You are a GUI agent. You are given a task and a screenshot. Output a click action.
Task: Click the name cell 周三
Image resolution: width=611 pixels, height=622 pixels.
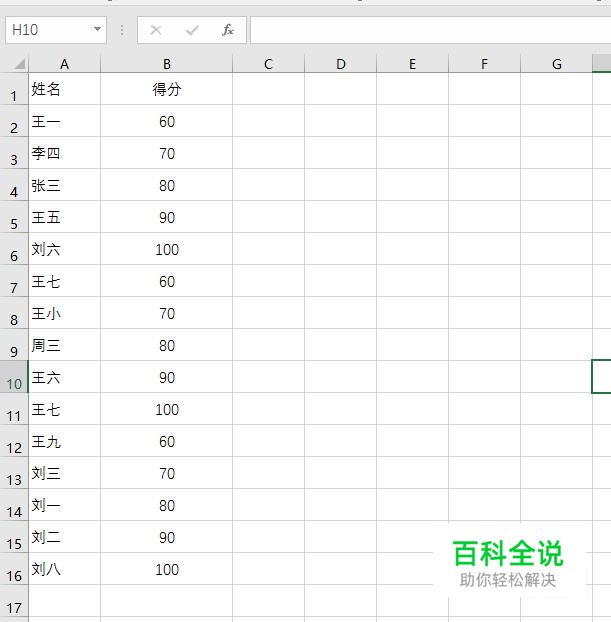tap(65, 345)
